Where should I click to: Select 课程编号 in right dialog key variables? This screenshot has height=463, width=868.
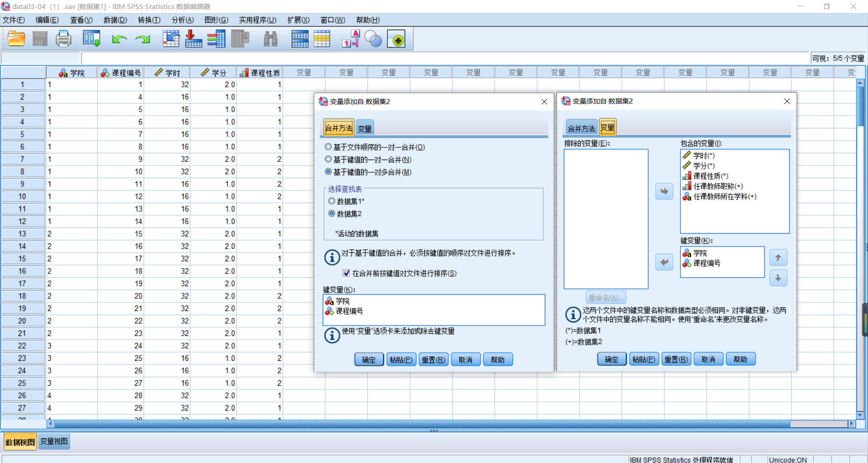coord(702,263)
